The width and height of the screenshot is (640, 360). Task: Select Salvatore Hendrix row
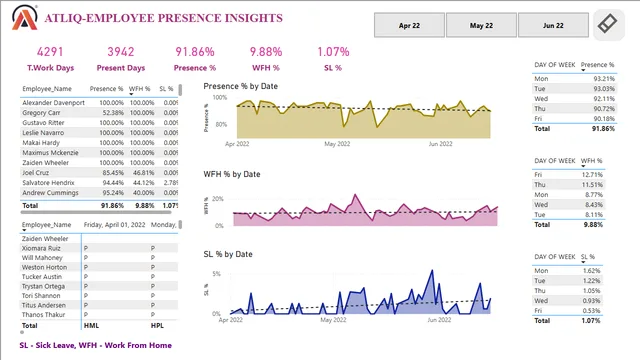(x=99, y=182)
